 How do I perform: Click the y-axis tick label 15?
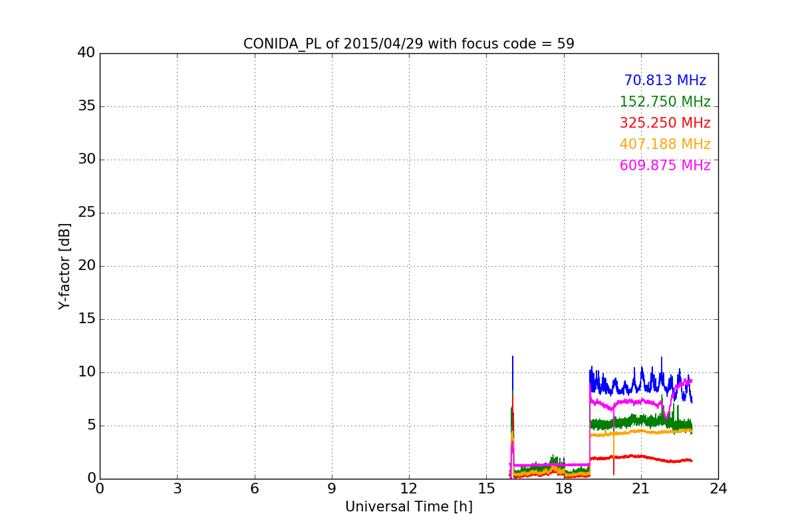point(86,319)
